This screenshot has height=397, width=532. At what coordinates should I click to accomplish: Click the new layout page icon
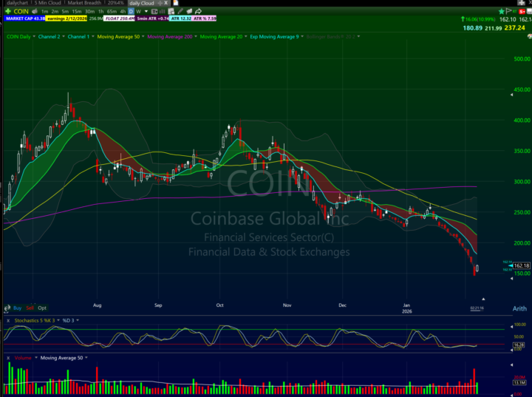tap(175, 3)
